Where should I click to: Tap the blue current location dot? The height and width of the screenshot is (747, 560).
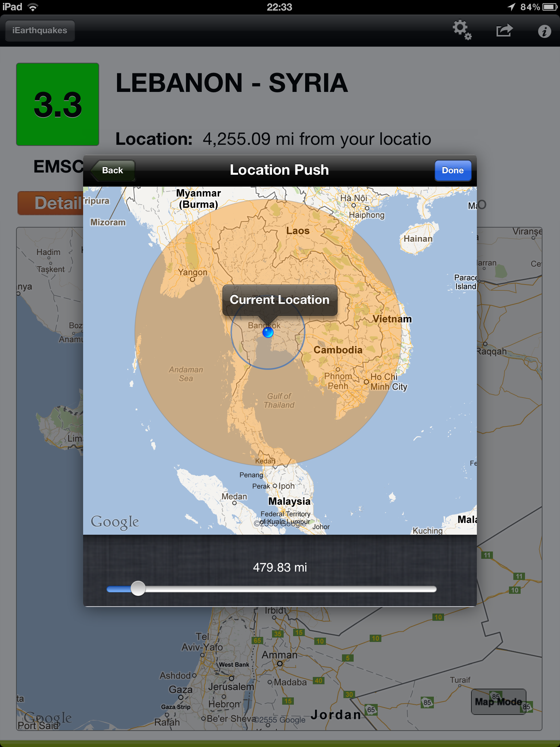coord(268,332)
